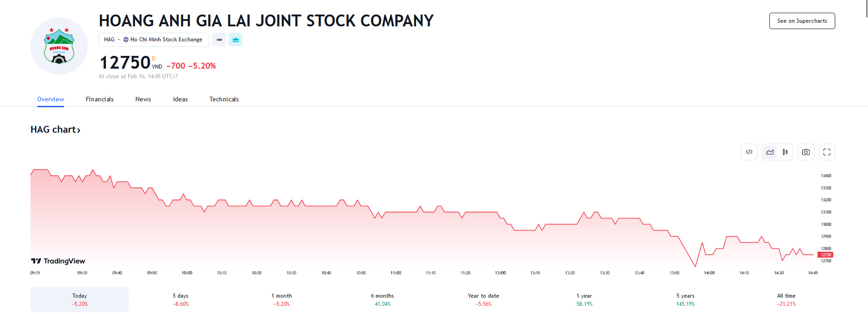Switch to area chart style
Screen dimensions: 868x314
[770, 152]
